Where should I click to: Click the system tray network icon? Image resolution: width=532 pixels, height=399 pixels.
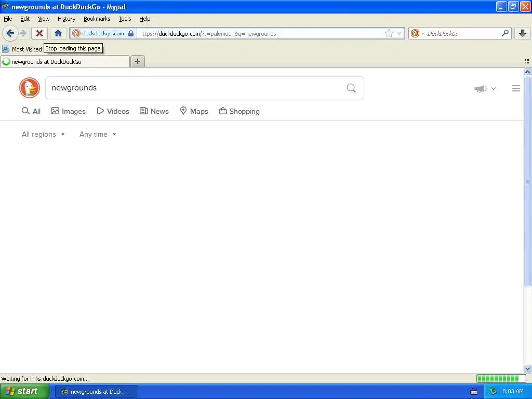click(x=493, y=392)
